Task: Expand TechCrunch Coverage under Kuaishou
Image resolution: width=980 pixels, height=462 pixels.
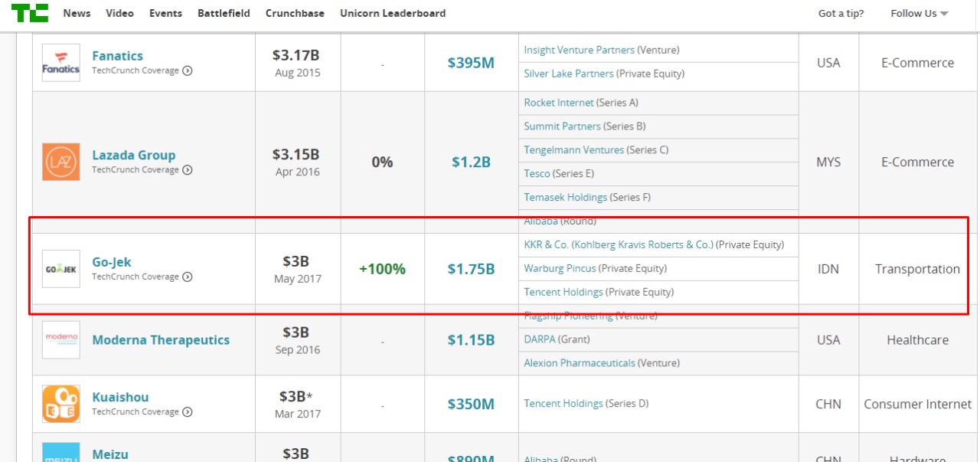Action: click(188, 412)
